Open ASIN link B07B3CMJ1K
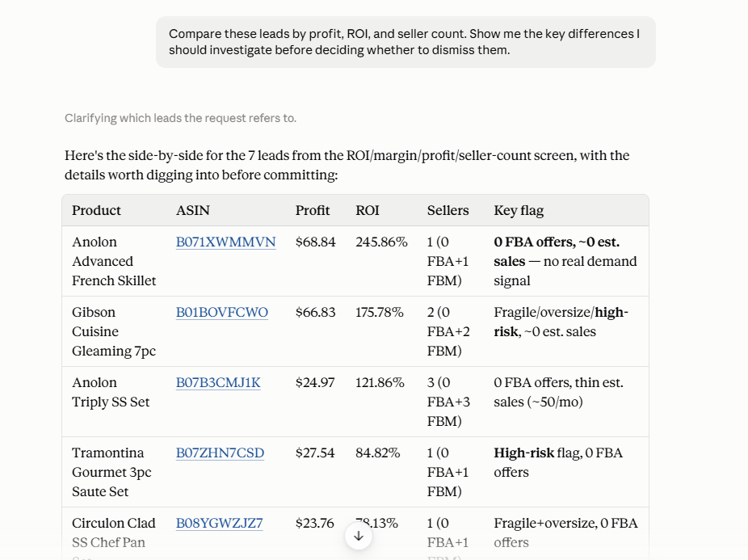 pyautogui.click(x=218, y=382)
